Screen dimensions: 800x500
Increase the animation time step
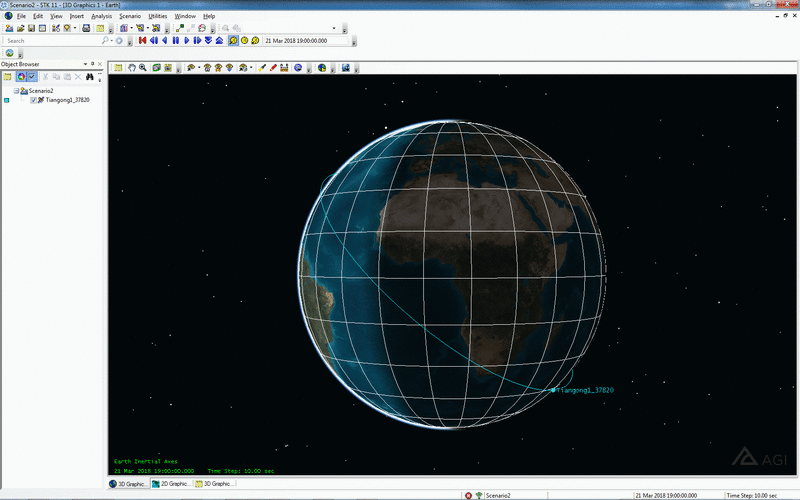(x=219, y=40)
